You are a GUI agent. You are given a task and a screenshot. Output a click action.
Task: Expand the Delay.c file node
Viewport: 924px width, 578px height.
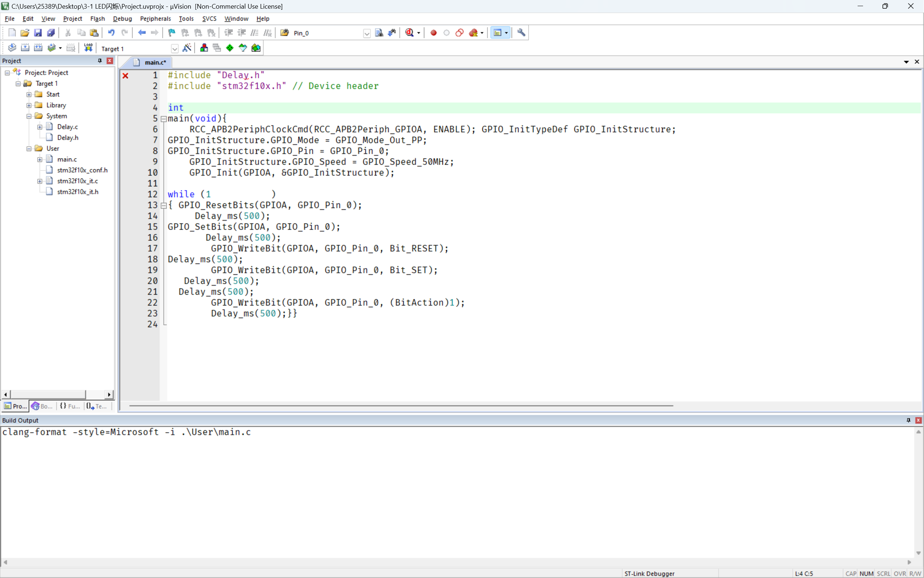pos(40,127)
